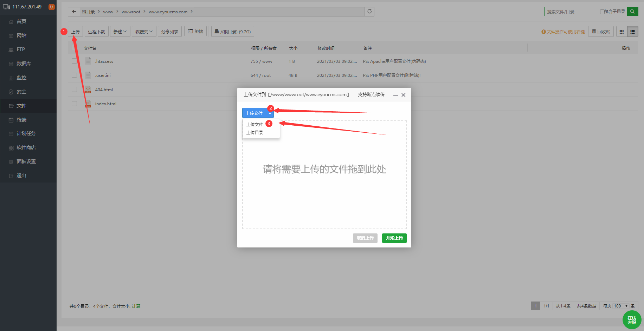Open online customer service chat bubble

click(632, 320)
